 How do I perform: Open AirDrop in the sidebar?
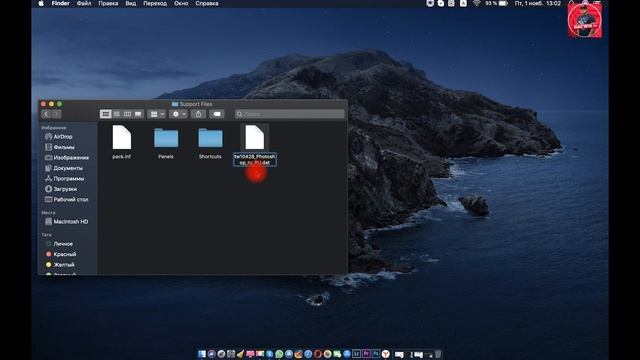(63, 137)
